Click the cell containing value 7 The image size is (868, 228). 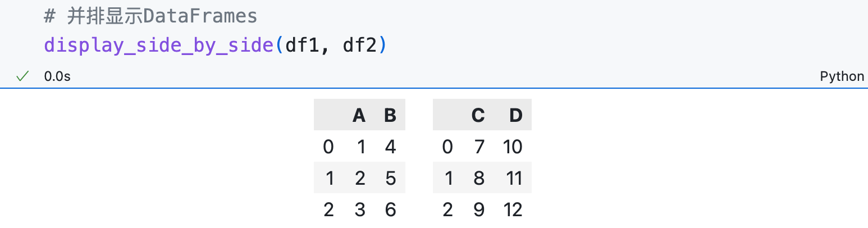pyautogui.click(x=478, y=147)
